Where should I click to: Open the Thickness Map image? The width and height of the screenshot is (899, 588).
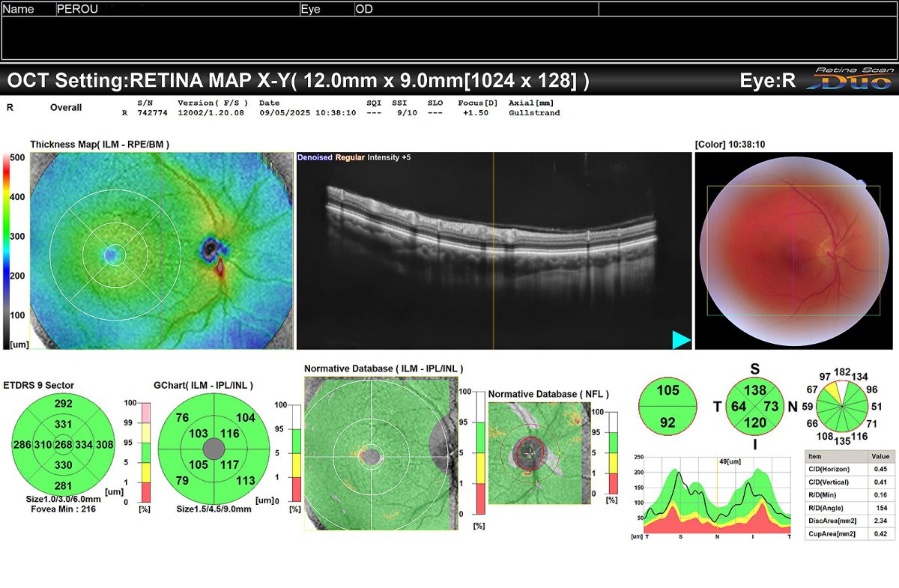tap(161, 249)
